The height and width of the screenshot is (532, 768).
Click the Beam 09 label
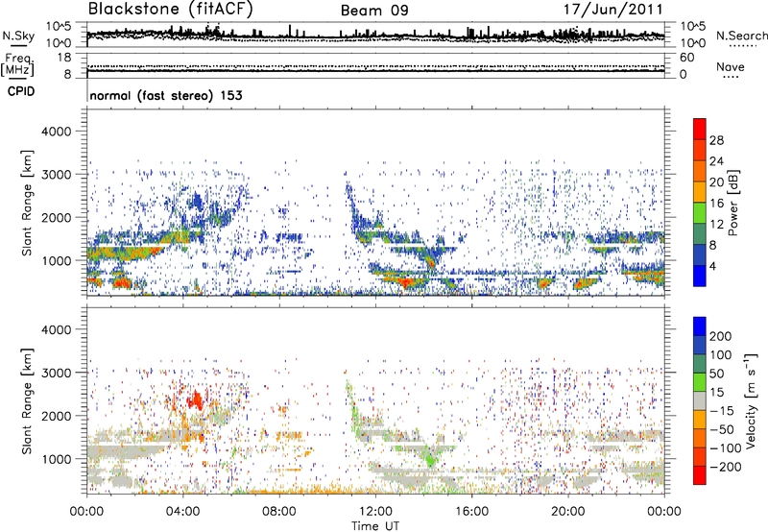[374, 11]
